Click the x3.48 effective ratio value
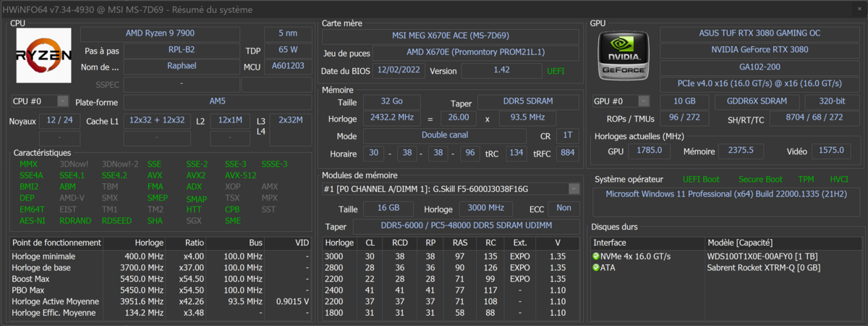The width and height of the screenshot is (868, 326). pos(192,313)
